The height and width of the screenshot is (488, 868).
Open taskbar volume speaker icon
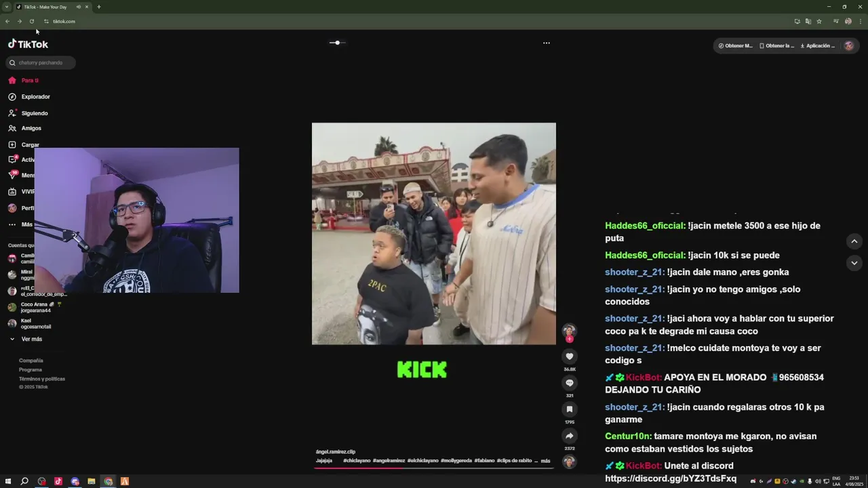(x=818, y=481)
